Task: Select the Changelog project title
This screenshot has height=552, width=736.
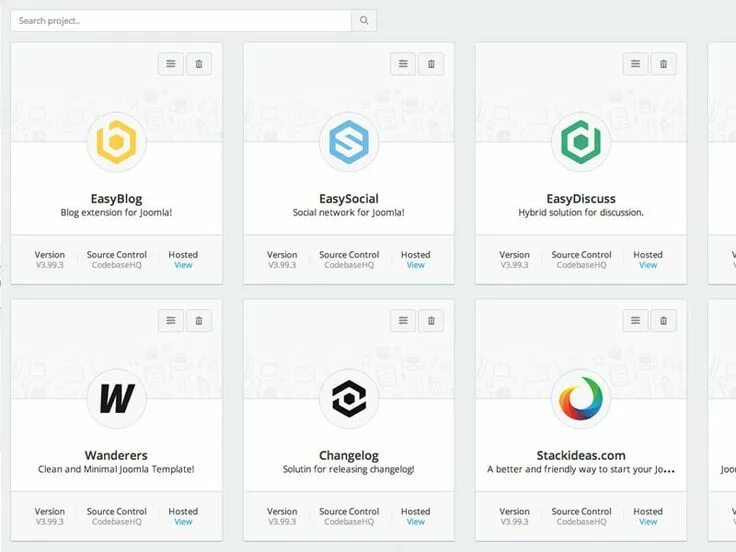Action: tap(349, 456)
